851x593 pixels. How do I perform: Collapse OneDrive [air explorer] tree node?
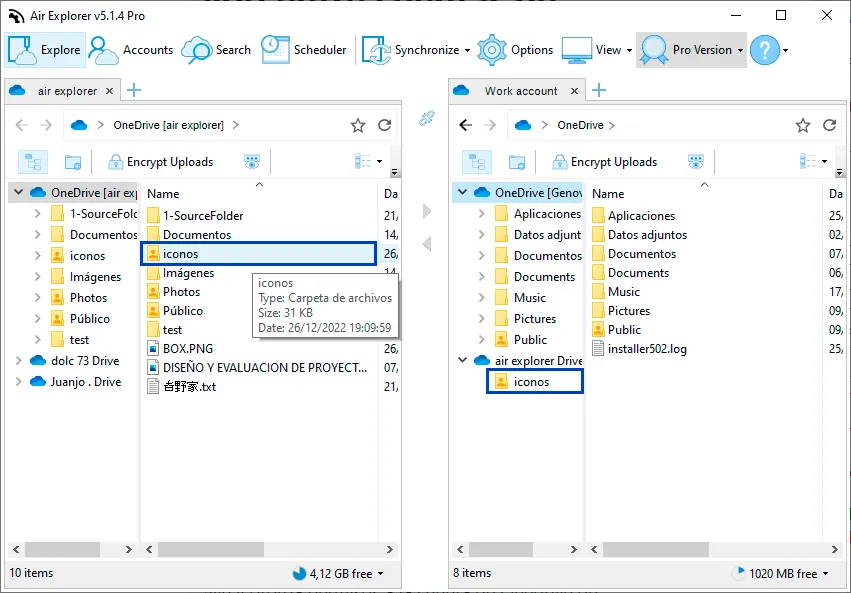pos(18,192)
